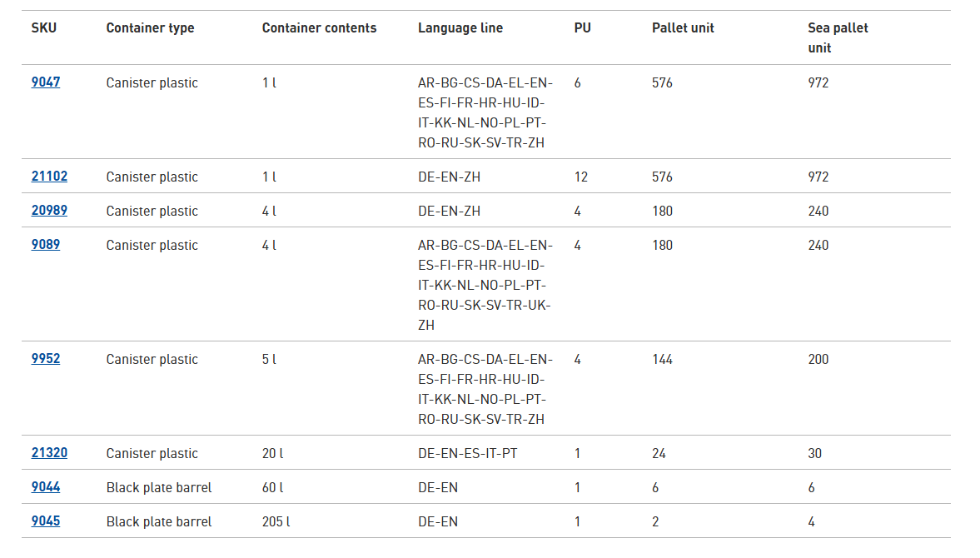The height and width of the screenshot is (558, 980).
Task: Open SKU 9952 product link
Action: [x=46, y=359]
